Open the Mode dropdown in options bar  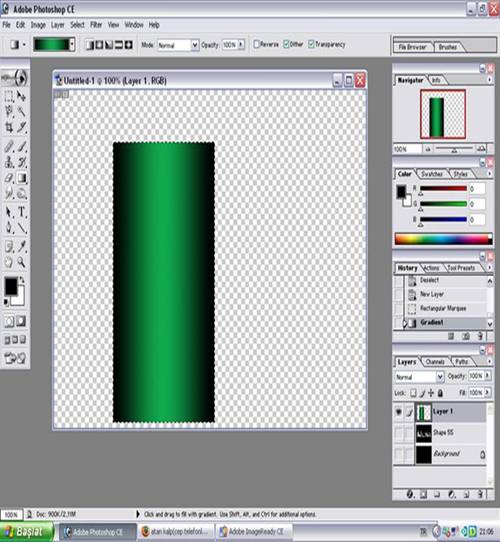[x=195, y=45]
